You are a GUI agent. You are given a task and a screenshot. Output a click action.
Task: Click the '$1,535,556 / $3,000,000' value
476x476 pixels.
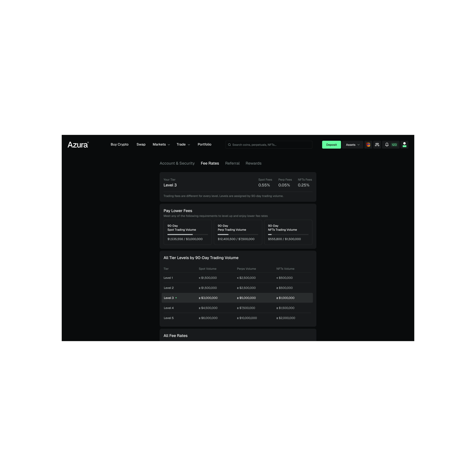[185, 239]
